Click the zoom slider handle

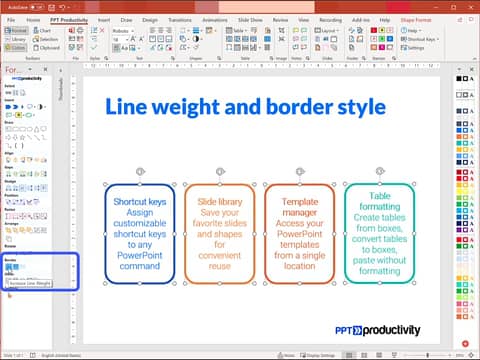coord(428,355)
